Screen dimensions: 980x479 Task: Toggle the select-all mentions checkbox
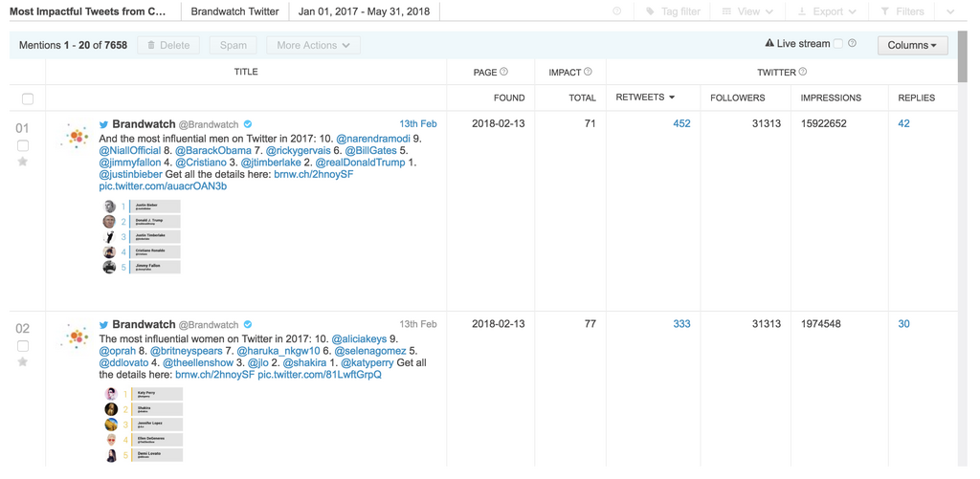click(28, 98)
